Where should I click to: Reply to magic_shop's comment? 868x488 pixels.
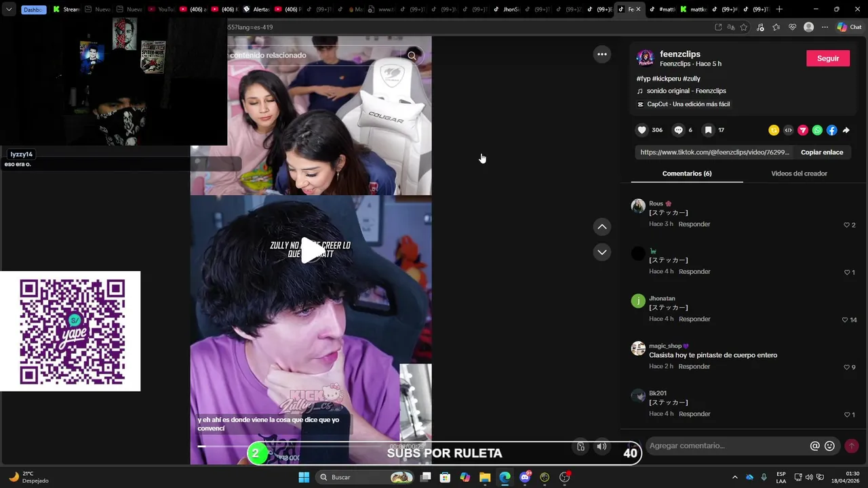(x=694, y=367)
